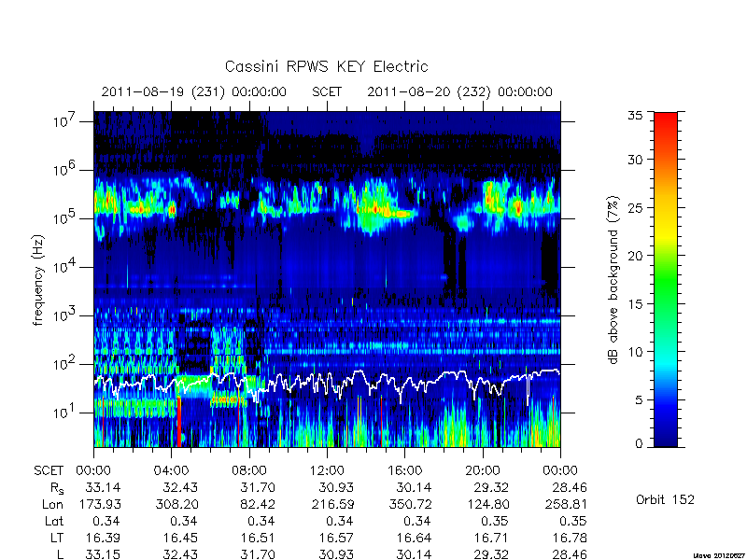Click the plot title 'Cassini RPWS KEY Electric'
The image size is (747, 560).
326,66
